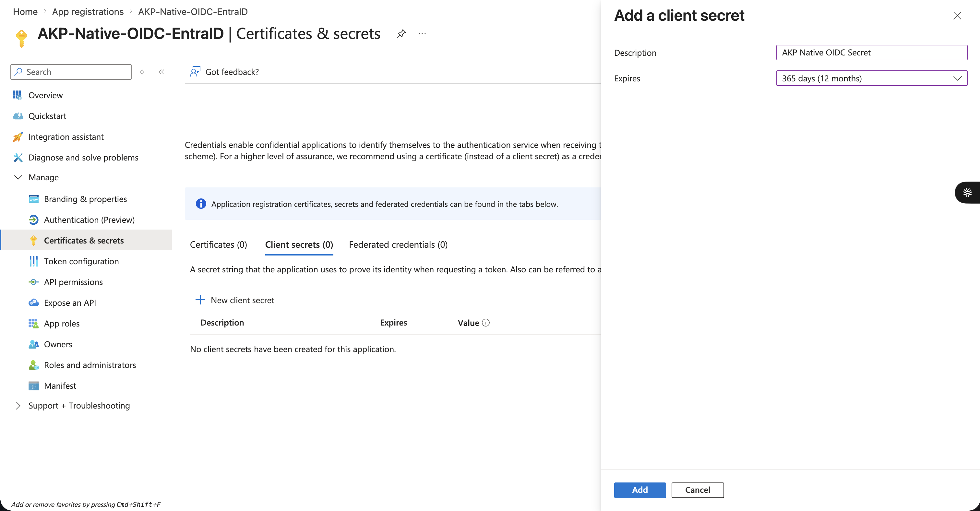Open Overview in the sidebar
The height and width of the screenshot is (511, 980).
pyautogui.click(x=46, y=95)
